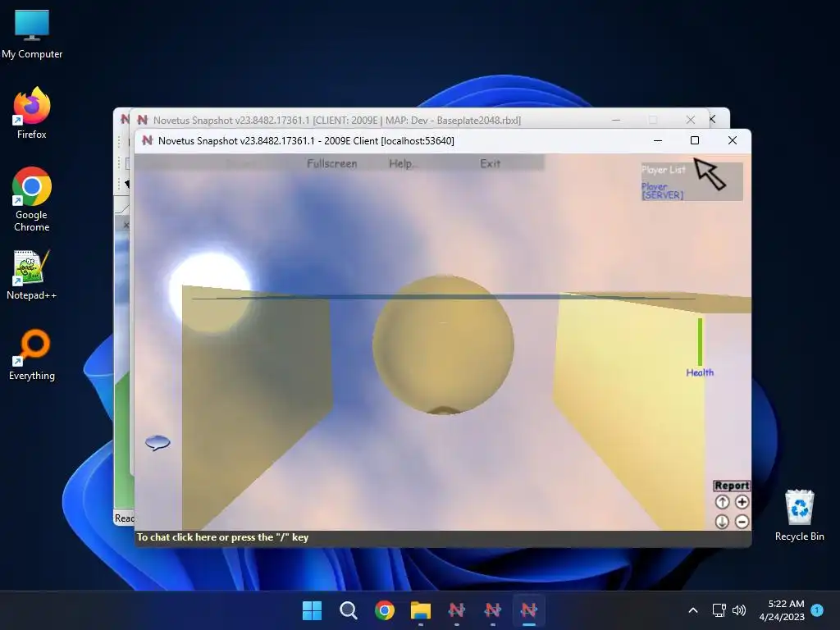
Task: Tilt camera down with the down-arrow control
Action: pyautogui.click(x=722, y=521)
